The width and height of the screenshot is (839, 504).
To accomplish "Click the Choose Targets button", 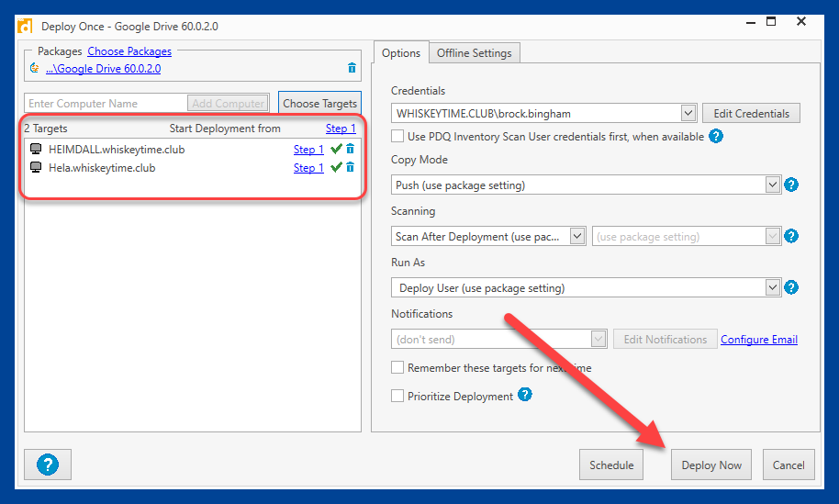I will tap(320, 103).
